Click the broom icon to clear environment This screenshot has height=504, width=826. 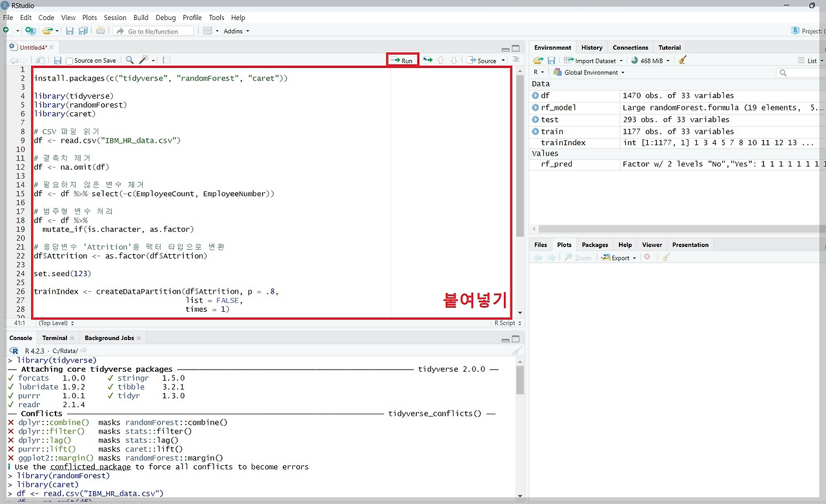pyautogui.click(x=683, y=60)
